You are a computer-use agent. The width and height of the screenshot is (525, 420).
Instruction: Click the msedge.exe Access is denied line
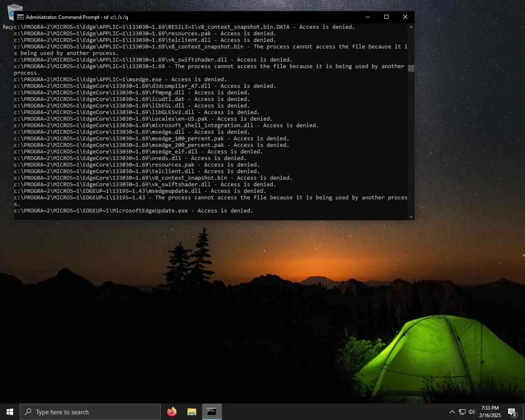(121, 80)
